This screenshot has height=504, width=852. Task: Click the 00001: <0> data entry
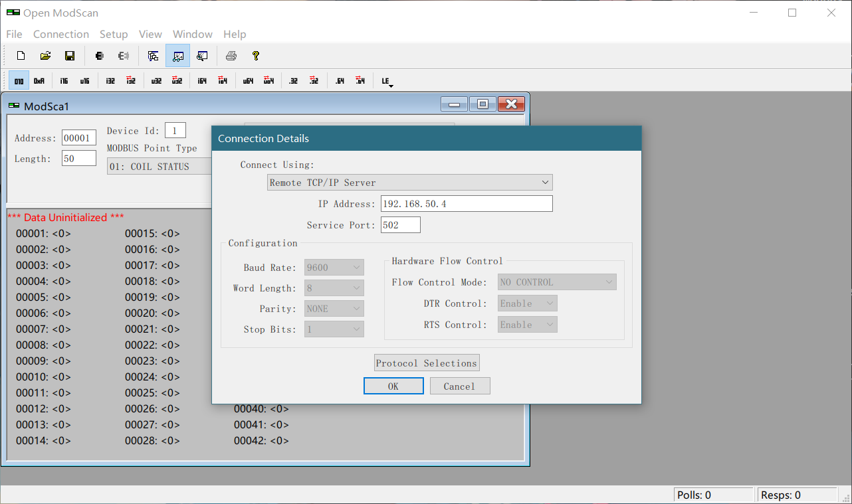[x=43, y=234]
